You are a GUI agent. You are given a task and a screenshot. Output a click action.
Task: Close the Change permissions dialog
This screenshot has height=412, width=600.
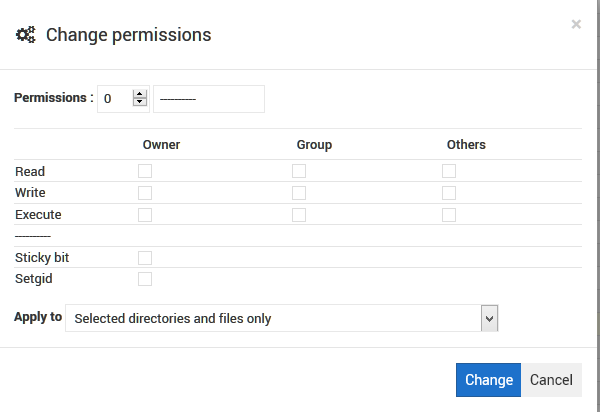tap(576, 24)
